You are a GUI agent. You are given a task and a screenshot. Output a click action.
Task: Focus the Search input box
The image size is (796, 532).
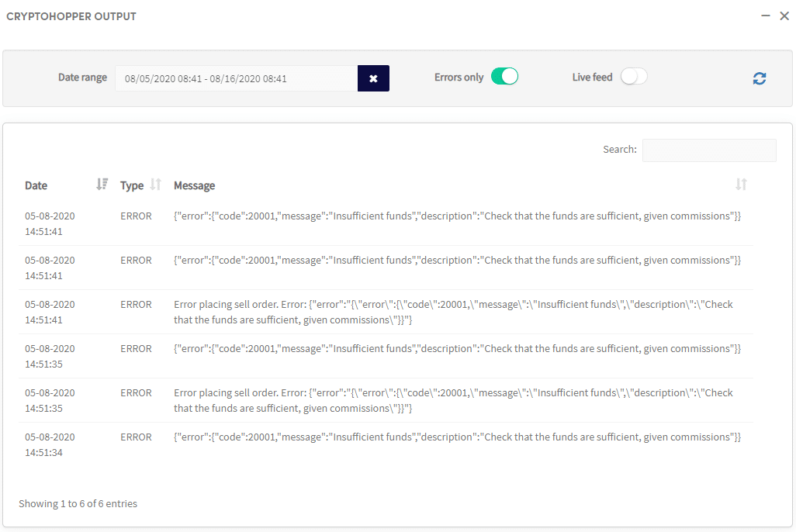point(709,150)
